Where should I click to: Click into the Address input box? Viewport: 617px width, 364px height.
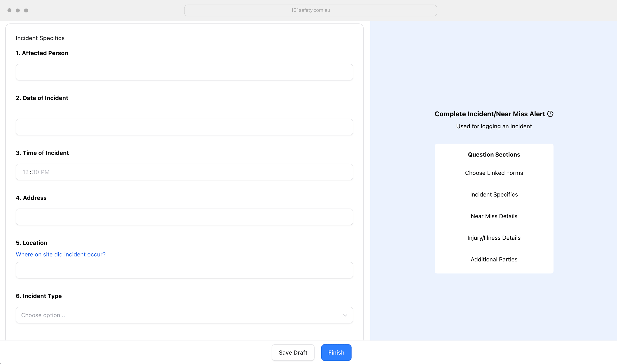(184, 217)
